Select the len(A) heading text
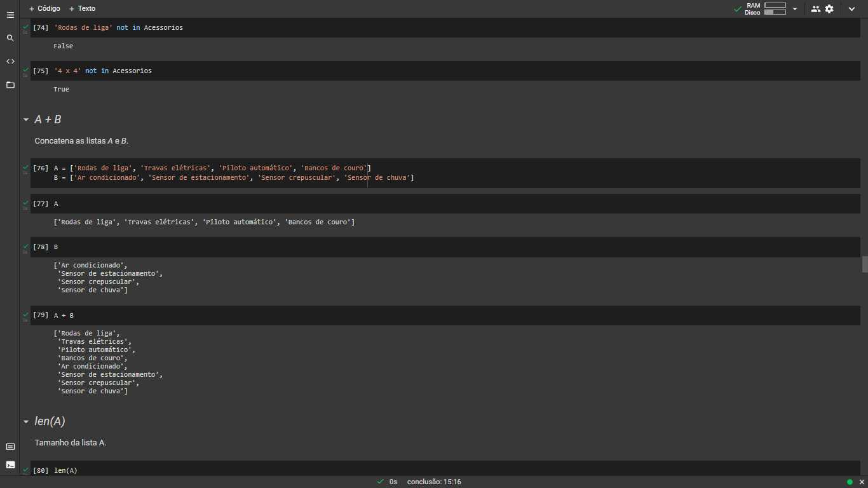The height and width of the screenshot is (488, 868). coord(50,421)
